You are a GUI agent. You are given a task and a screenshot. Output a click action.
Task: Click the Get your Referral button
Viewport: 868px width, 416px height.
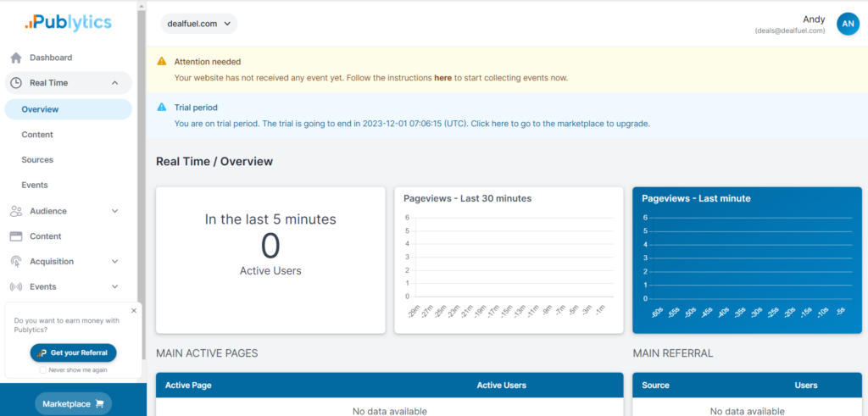(73, 353)
